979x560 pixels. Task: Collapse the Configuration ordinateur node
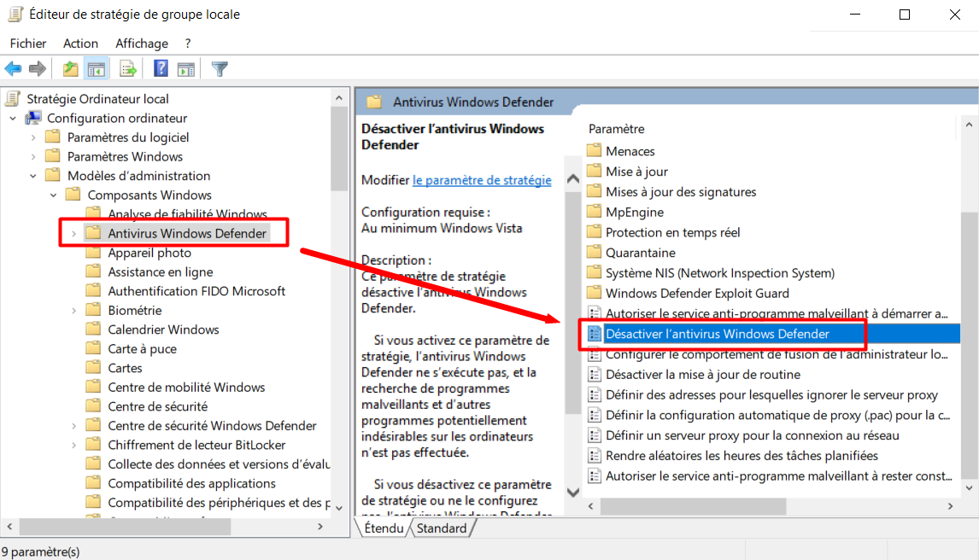pos(13,118)
